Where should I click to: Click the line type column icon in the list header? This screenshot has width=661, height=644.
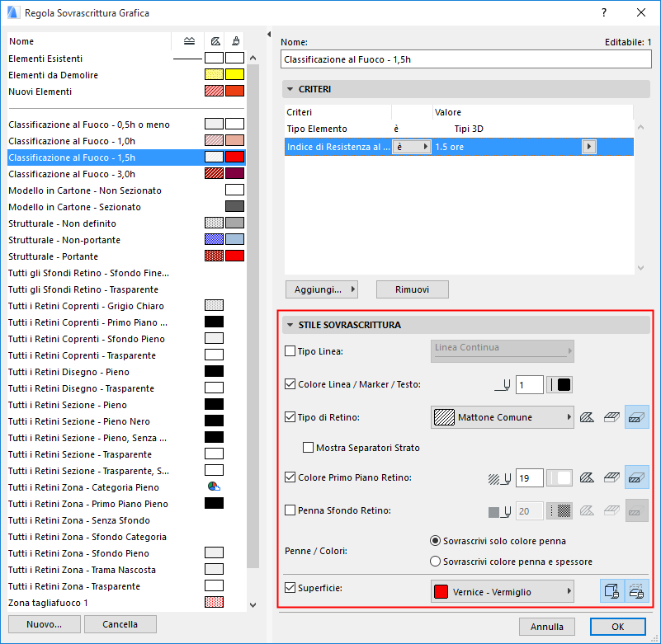click(x=188, y=40)
